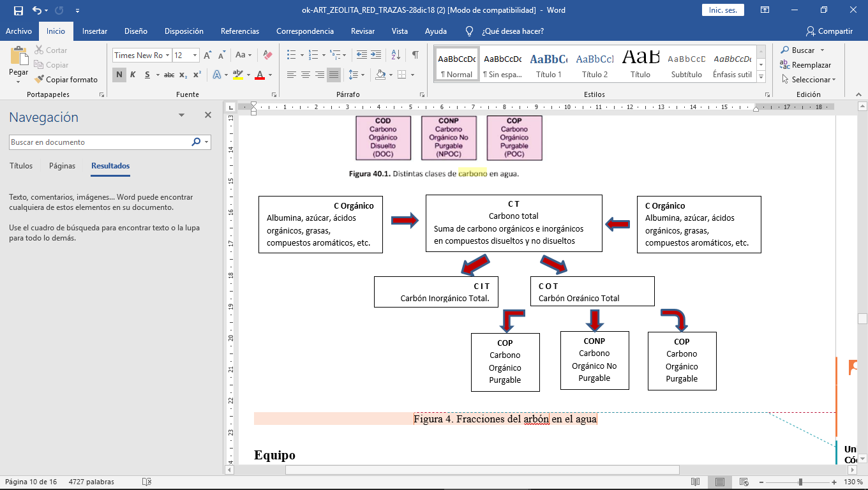Image resolution: width=868 pixels, height=490 pixels.
Task: Toggle Bold formatting button
Action: pyautogui.click(x=119, y=75)
